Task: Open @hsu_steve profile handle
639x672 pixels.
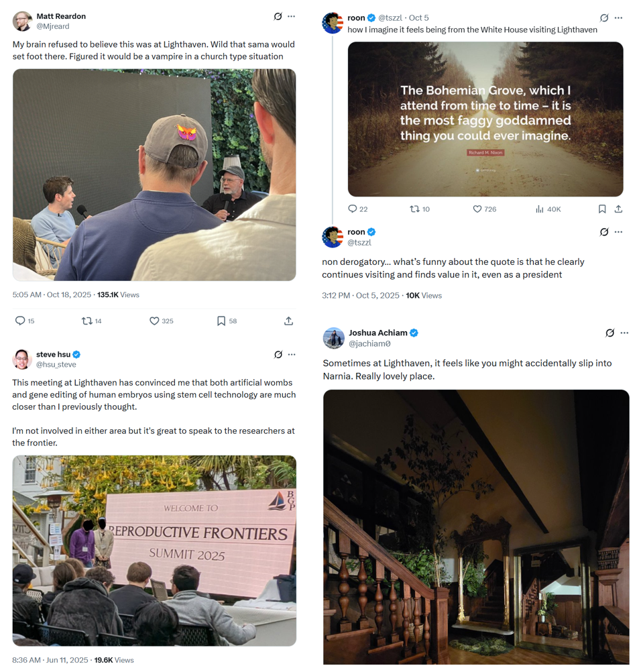Action: click(56, 364)
